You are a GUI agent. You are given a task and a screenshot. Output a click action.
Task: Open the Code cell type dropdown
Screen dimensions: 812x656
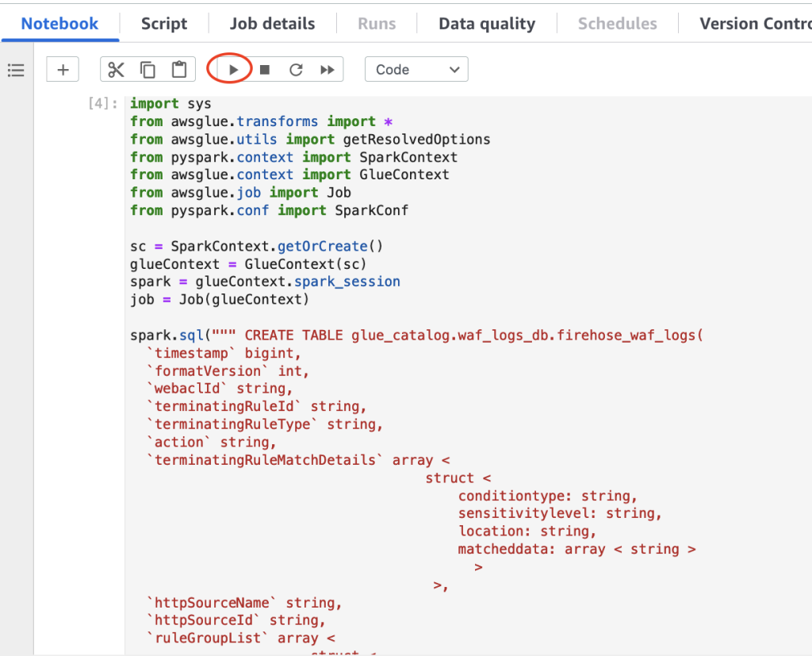point(416,70)
